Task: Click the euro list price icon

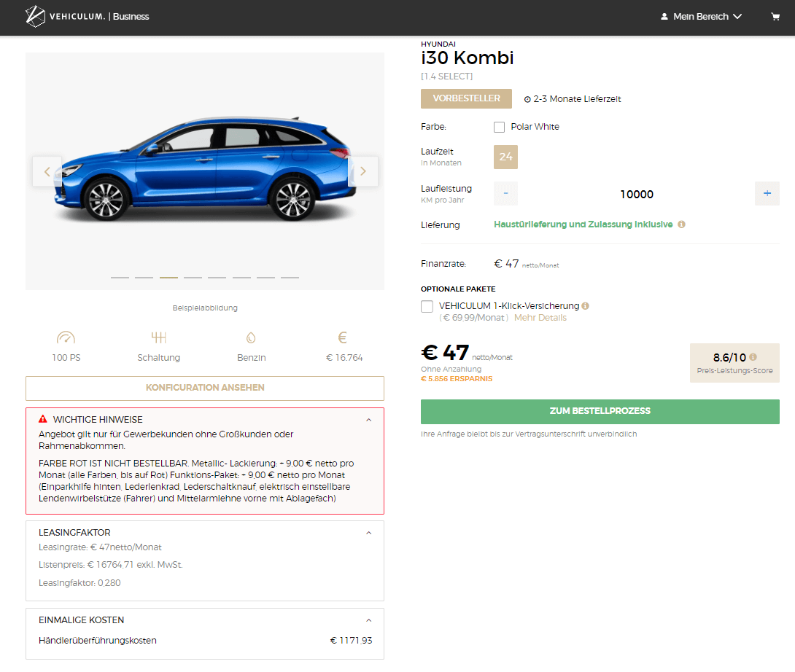Action: (343, 337)
